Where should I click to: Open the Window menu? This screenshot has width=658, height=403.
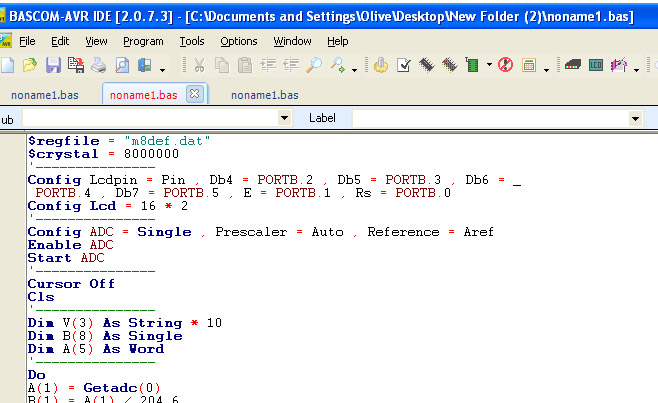coord(292,41)
